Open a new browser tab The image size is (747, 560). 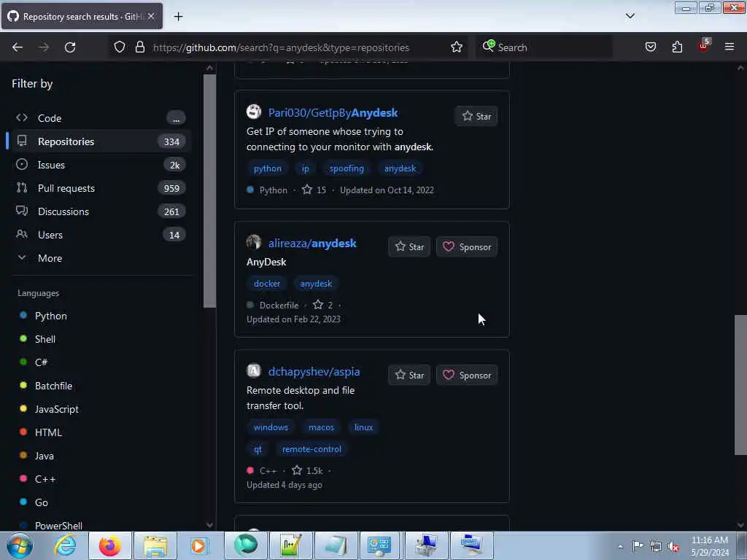[x=178, y=17]
